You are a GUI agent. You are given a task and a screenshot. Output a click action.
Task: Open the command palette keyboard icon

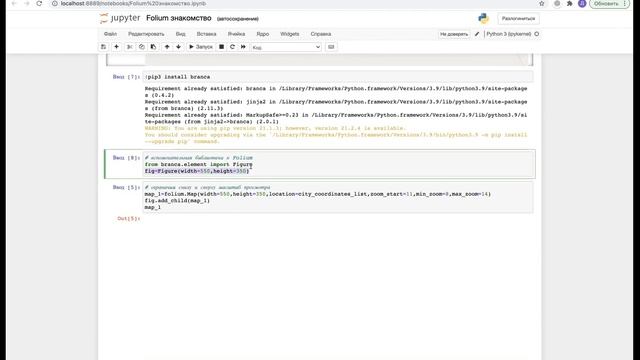pos(331,47)
